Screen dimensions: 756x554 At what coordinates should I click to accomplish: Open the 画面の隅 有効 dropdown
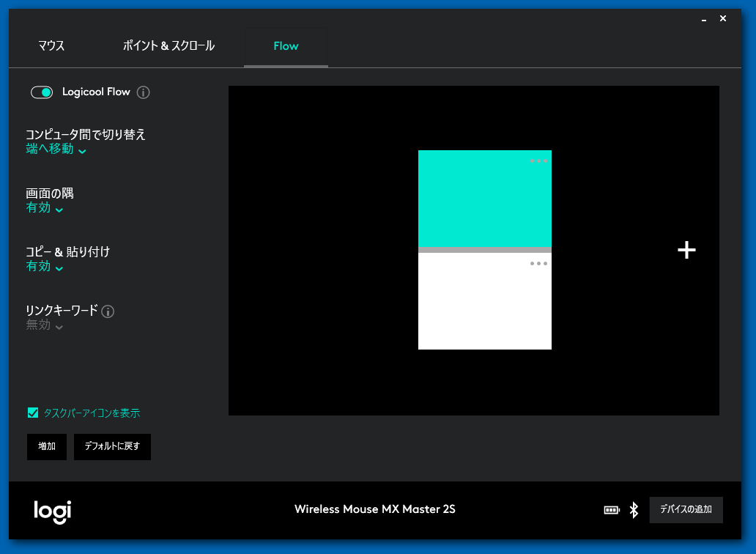pyautogui.click(x=45, y=208)
